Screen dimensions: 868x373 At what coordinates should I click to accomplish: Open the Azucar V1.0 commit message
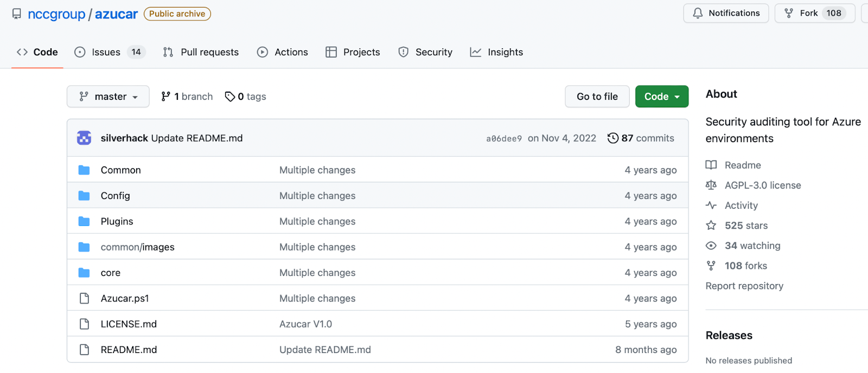[306, 324]
